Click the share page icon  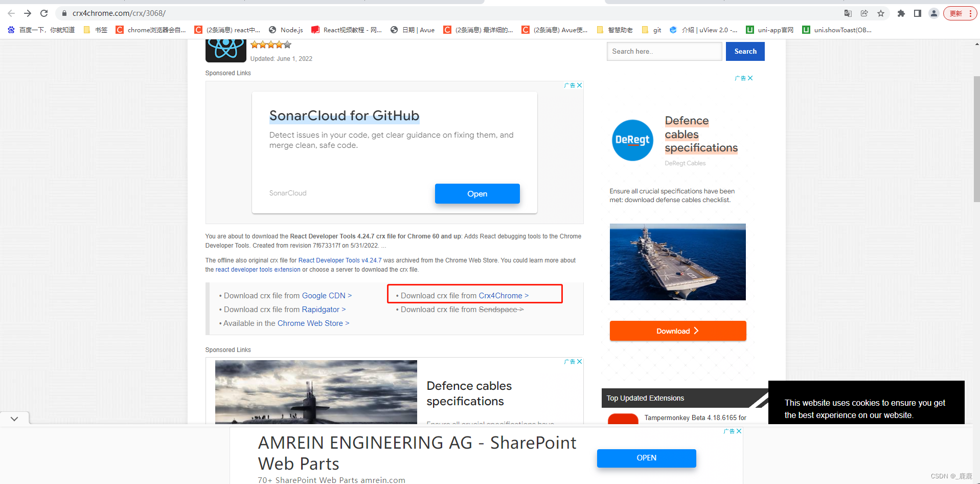(x=864, y=13)
